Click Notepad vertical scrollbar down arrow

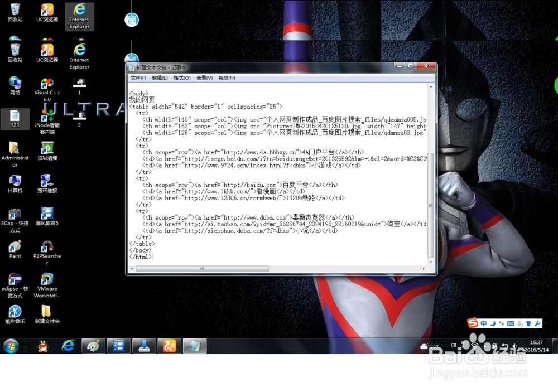pyautogui.click(x=431, y=262)
